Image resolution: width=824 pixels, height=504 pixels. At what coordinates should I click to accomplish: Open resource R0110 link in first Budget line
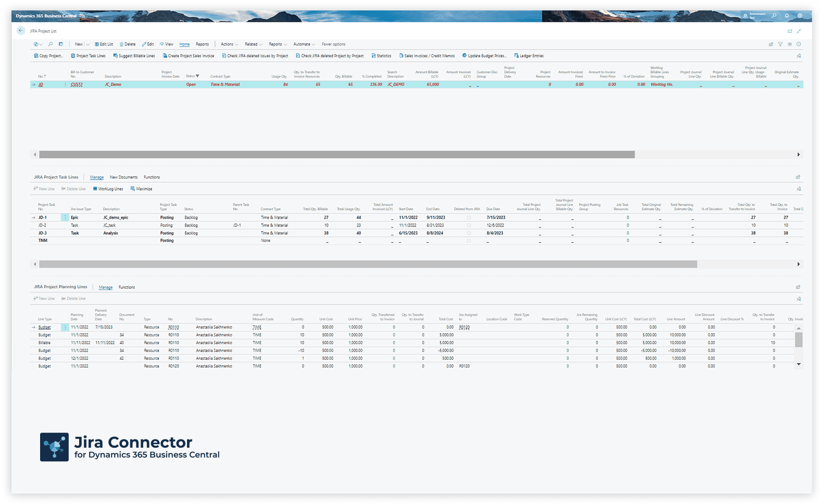173,327
